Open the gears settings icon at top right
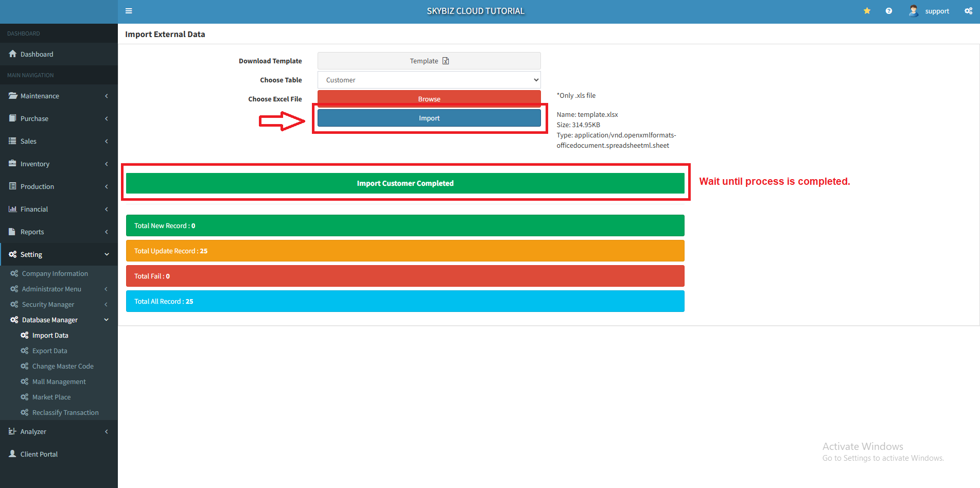Image resolution: width=980 pixels, height=488 pixels. [968, 11]
